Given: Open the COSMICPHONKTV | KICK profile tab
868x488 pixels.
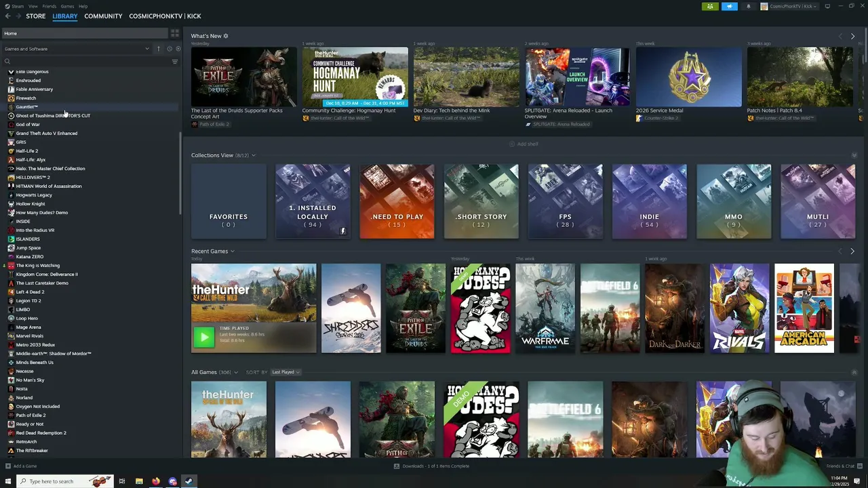Looking at the screenshot, I should tap(165, 16).
